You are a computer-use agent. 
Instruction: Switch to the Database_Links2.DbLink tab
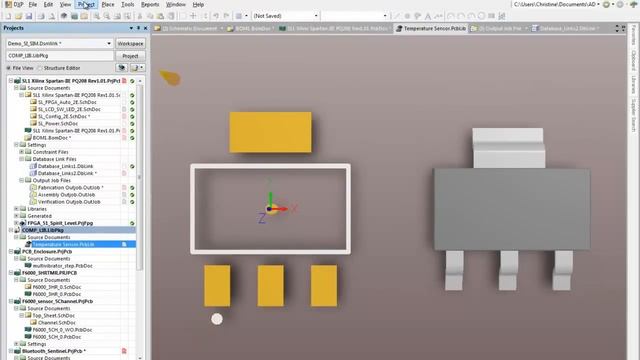point(565,28)
